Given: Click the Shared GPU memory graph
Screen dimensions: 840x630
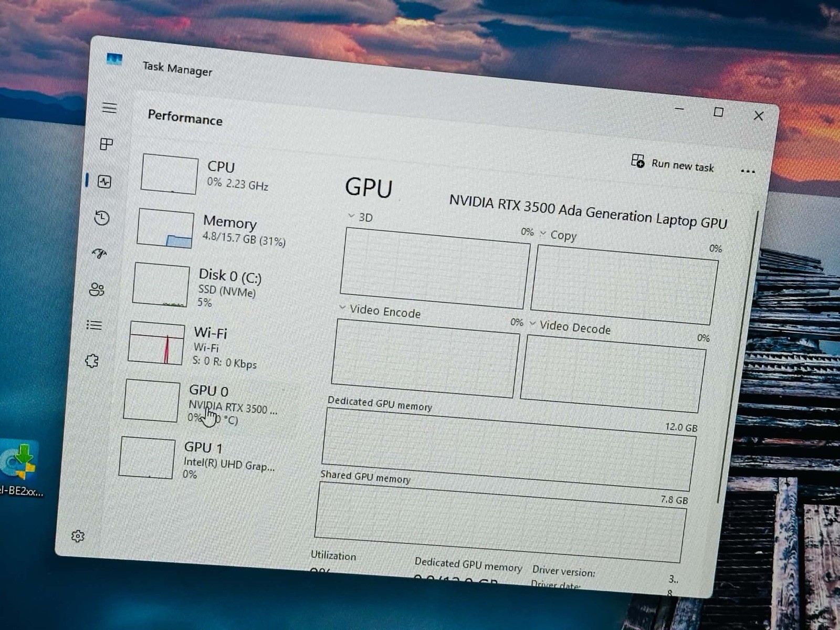Looking at the screenshot, I should (x=500, y=522).
